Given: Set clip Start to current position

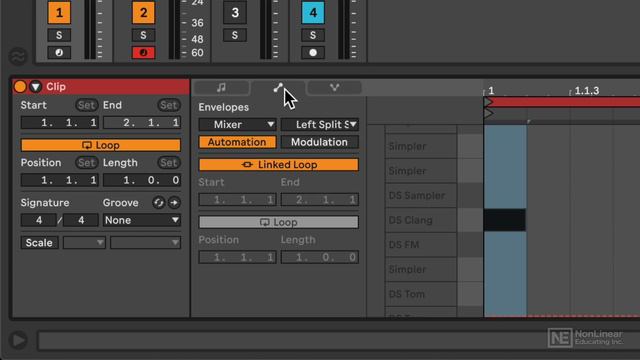Looking at the screenshot, I should pyautogui.click(x=86, y=105).
